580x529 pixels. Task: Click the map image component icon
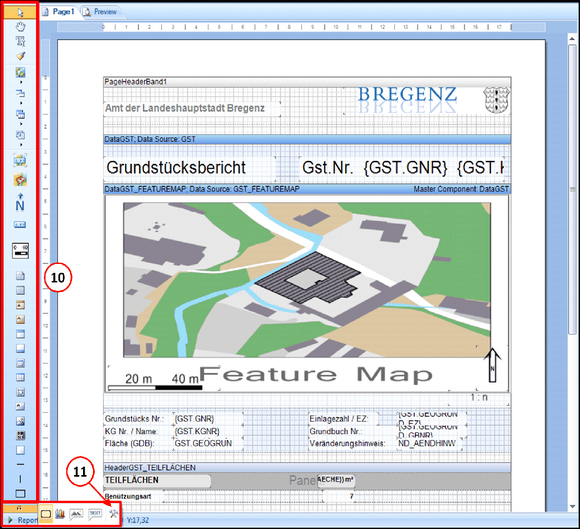[20, 73]
